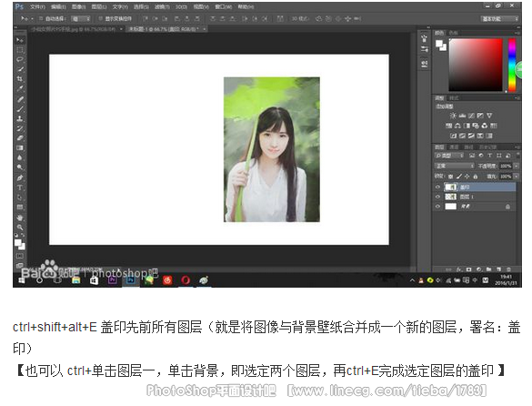Viewport: 532px width, 406px height.
Task: Open the 窗口 menu
Action: tap(223, 6)
